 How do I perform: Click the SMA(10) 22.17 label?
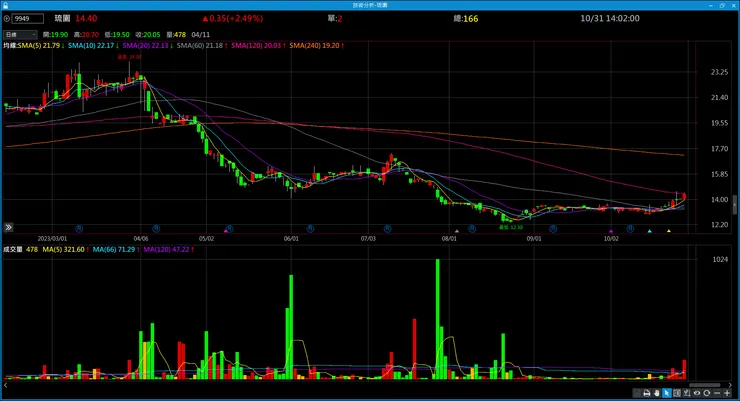pos(93,46)
